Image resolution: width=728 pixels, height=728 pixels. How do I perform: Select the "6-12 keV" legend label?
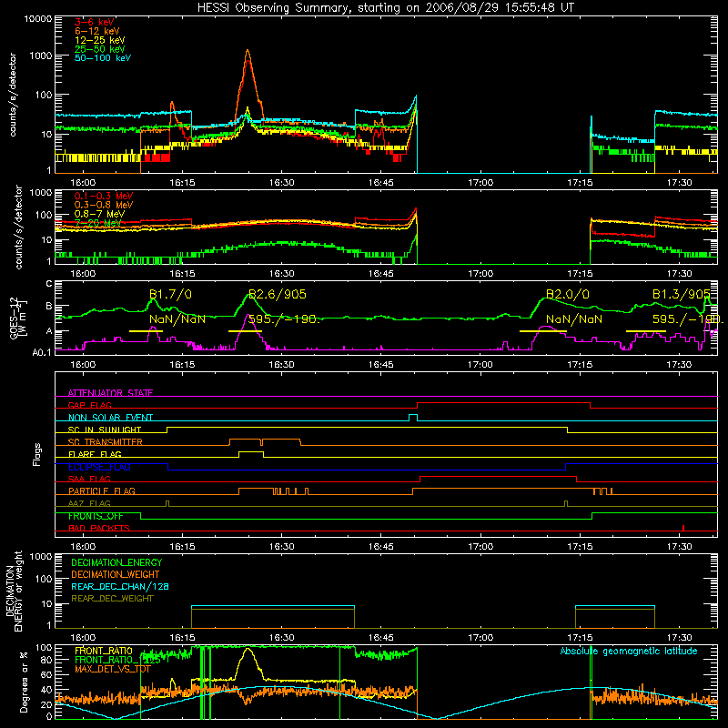(97, 31)
